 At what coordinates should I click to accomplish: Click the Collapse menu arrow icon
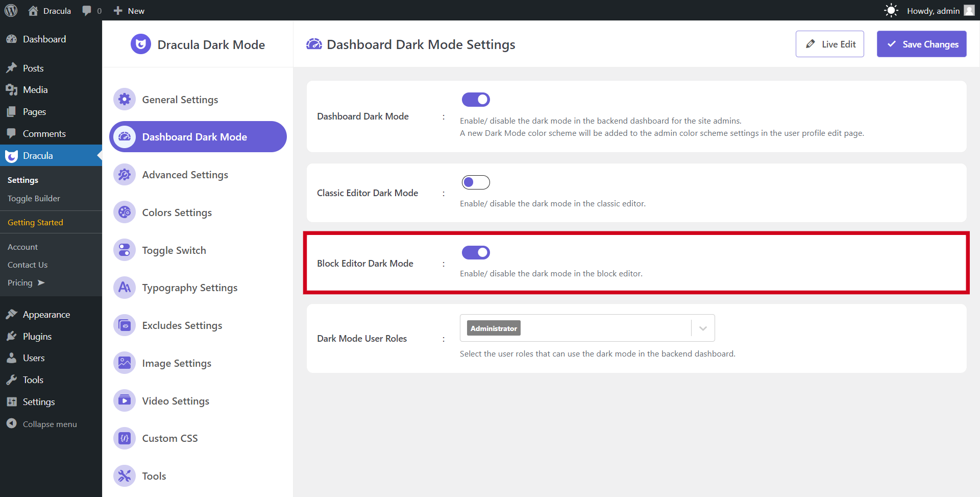[x=11, y=423]
